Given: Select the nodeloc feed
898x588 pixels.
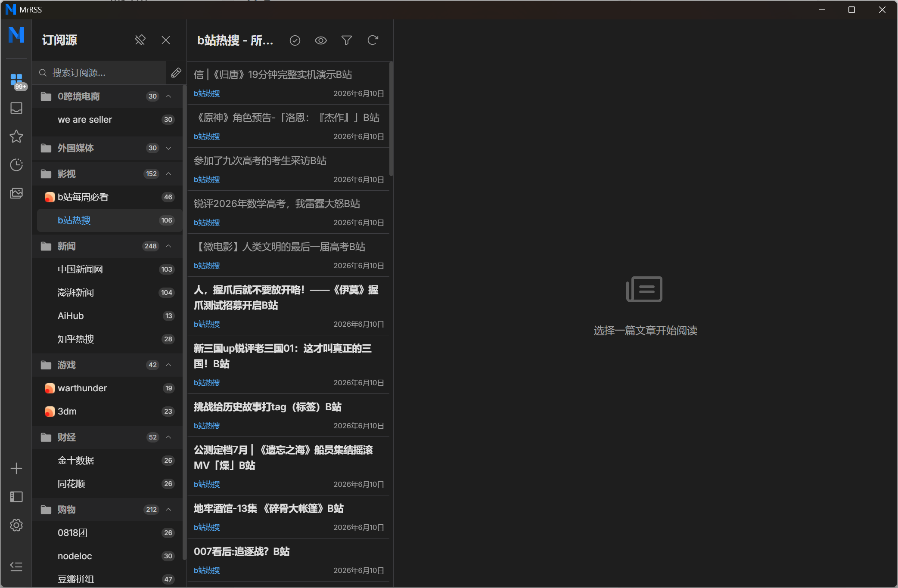Looking at the screenshot, I should (109, 556).
